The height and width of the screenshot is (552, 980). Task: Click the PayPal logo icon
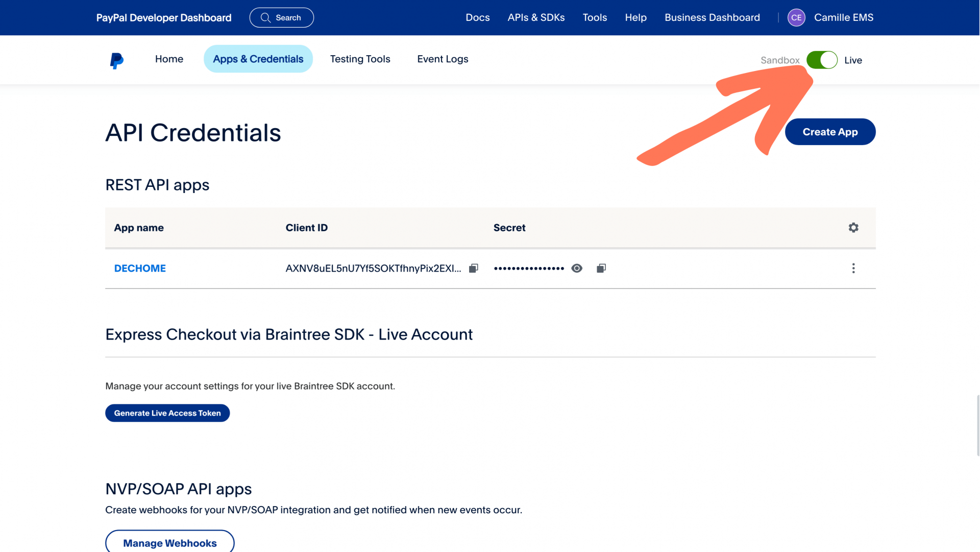[117, 61]
